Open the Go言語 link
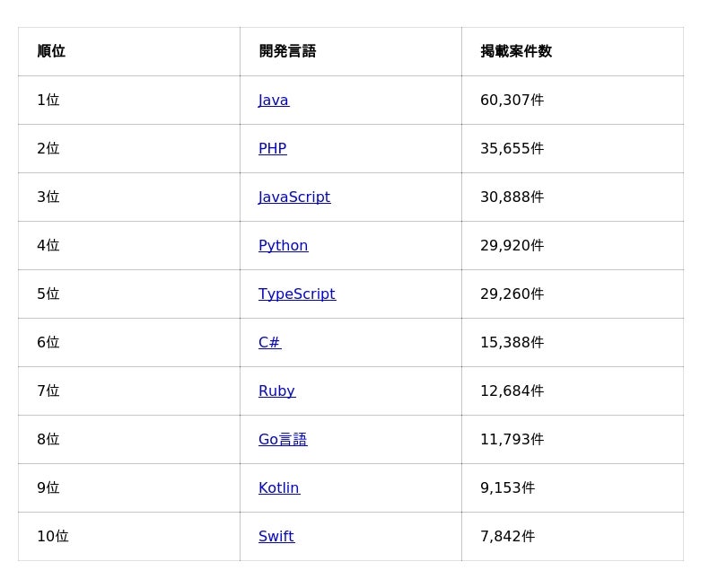718x588 pixels. [283, 440]
